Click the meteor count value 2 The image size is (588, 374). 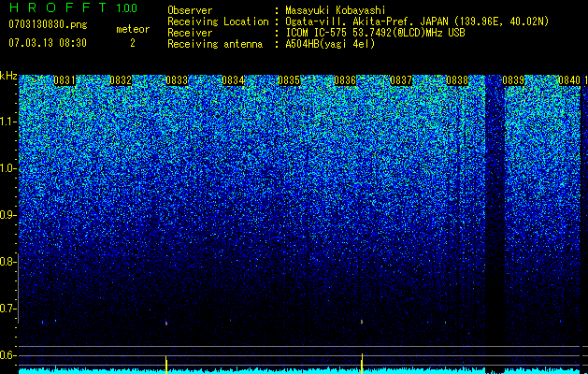coord(133,43)
